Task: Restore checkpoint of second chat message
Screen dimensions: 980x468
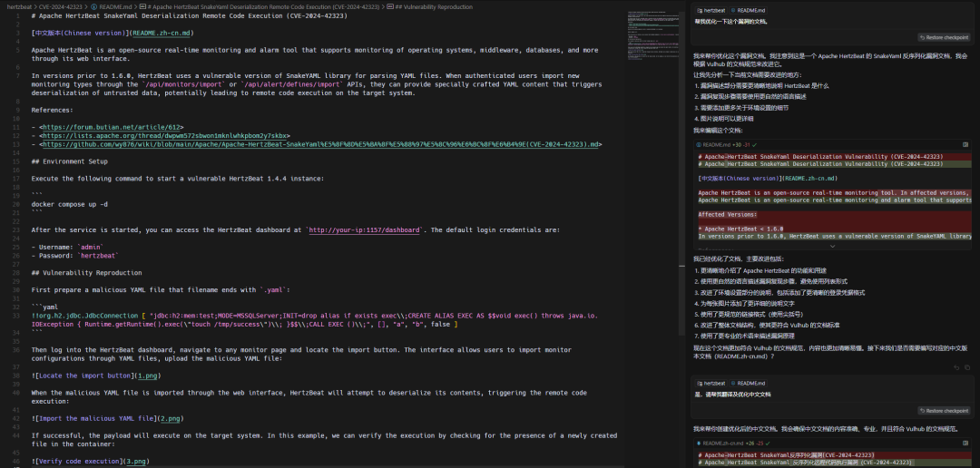Action: point(944,411)
